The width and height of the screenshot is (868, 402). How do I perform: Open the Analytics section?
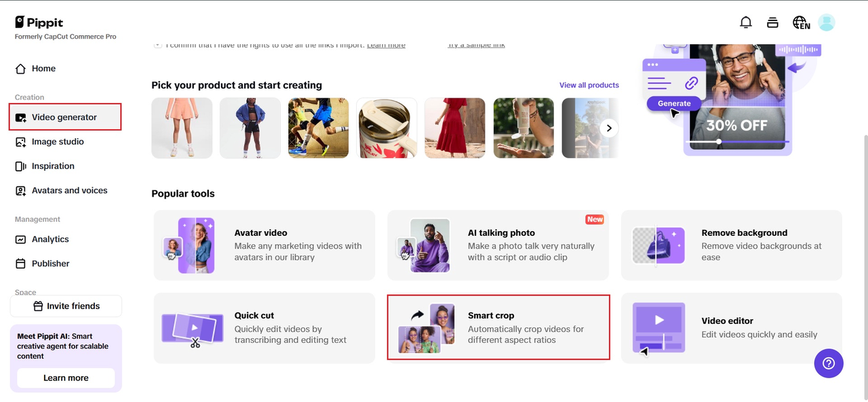coord(50,239)
